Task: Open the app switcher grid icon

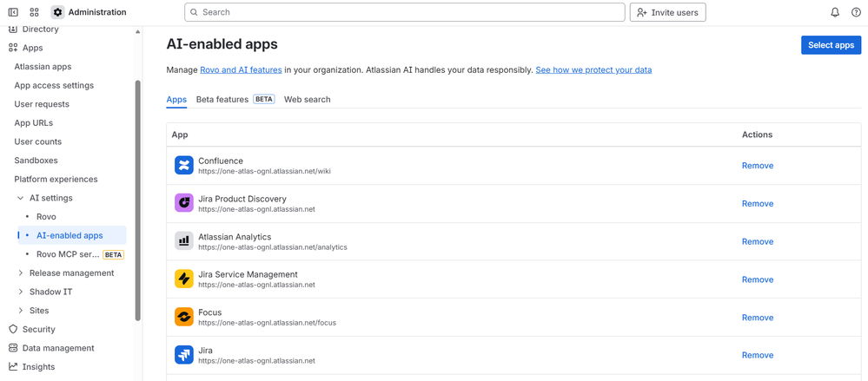Action: (35, 12)
